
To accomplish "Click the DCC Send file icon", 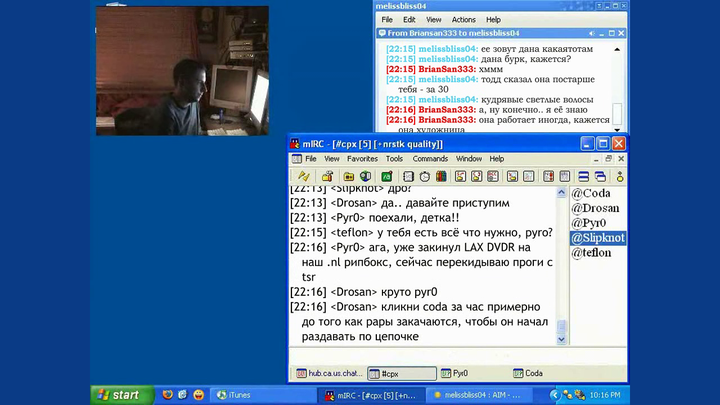I will (460, 176).
